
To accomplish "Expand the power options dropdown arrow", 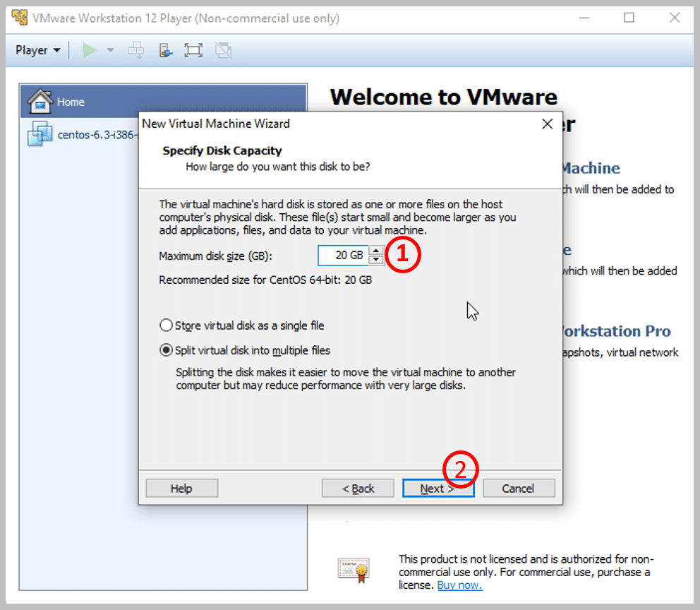I will pyautogui.click(x=110, y=50).
